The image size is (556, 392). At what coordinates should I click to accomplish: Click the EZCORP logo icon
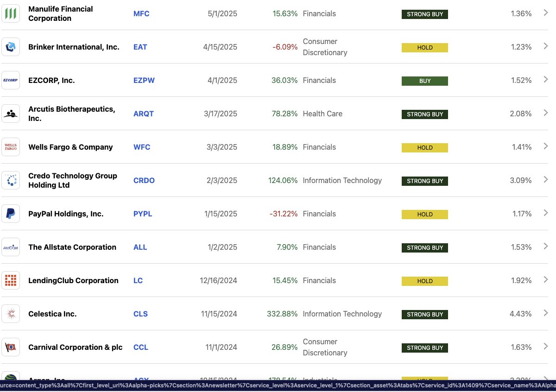[11, 80]
